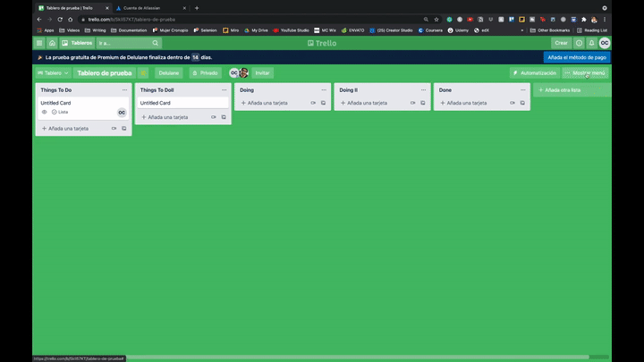Click the video icon in Doing list
Image resolution: width=644 pixels, height=362 pixels.
(x=313, y=103)
